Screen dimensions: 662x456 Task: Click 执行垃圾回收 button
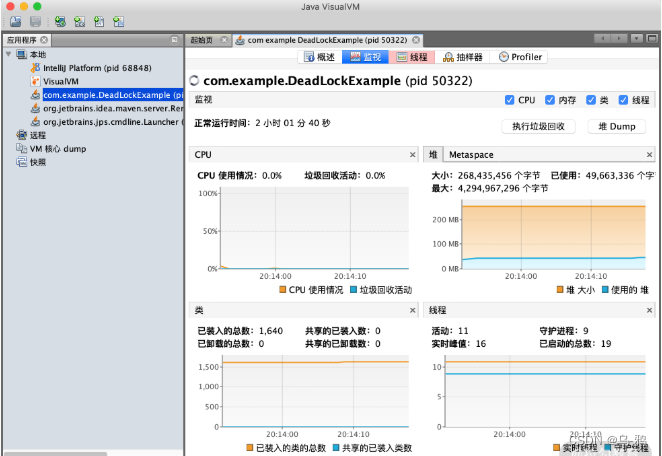(539, 126)
